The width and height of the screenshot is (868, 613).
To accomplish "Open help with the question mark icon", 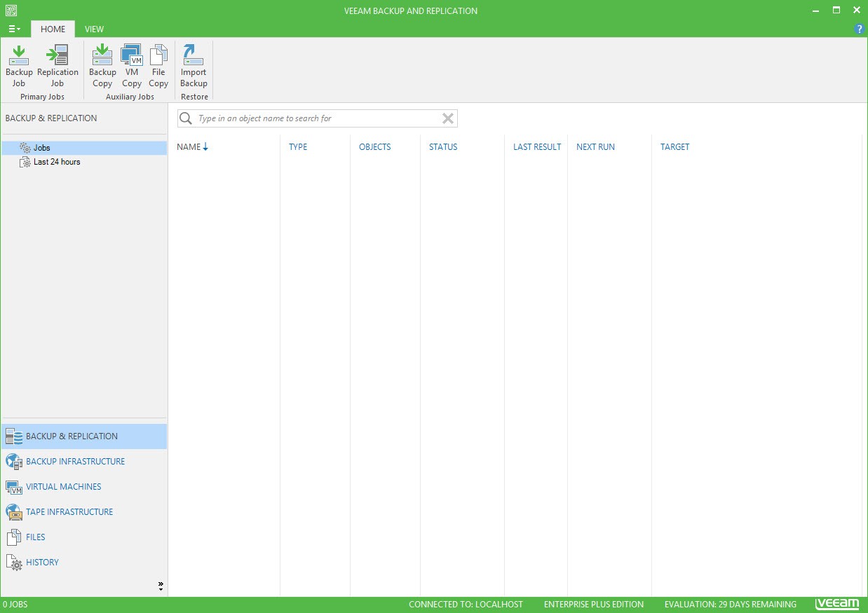I will click(x=860, y=29).
